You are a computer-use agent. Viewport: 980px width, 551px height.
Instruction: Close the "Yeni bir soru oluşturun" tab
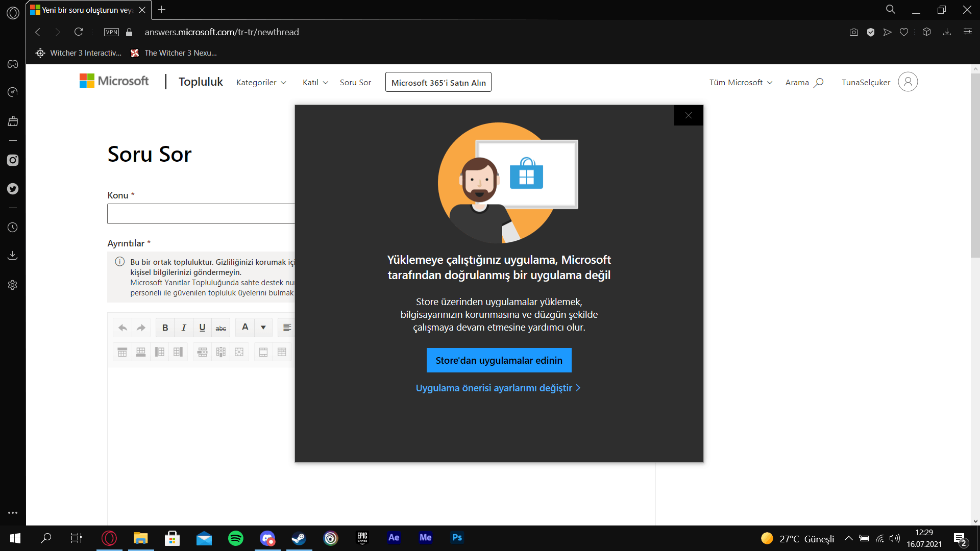click(x=142, y=10)
